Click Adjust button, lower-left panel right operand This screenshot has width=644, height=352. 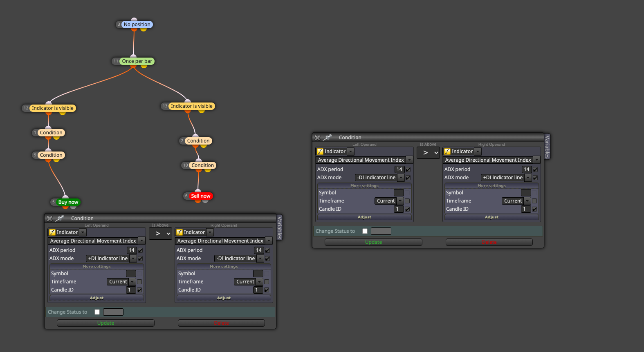point(224,298)
